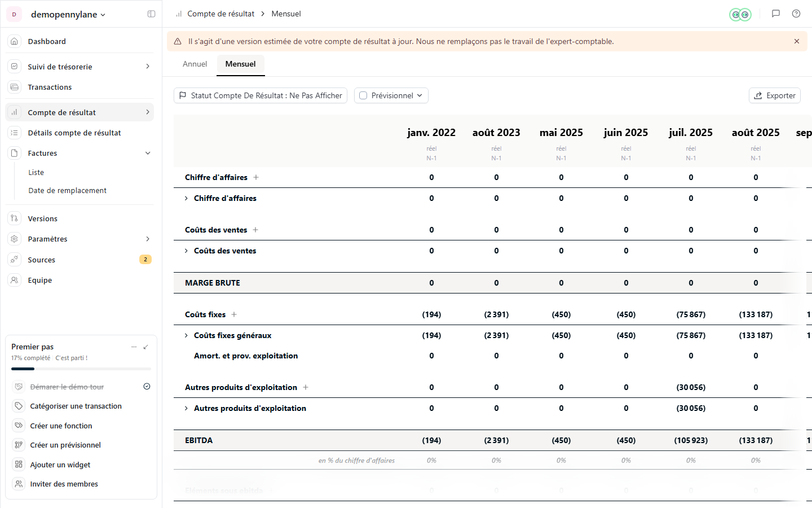812x508 pixels.
Task: Go to Transactions in the sidebar
Action: click(80, 87)
